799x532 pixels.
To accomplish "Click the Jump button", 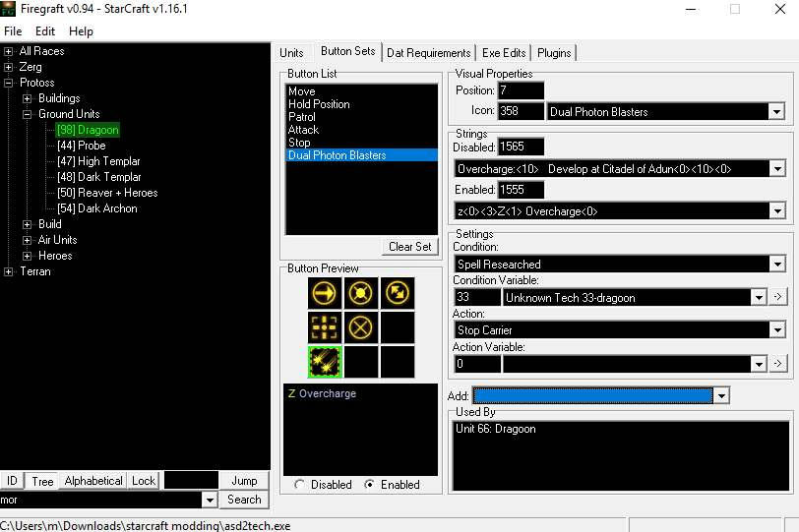I will (x=244, y=481).
